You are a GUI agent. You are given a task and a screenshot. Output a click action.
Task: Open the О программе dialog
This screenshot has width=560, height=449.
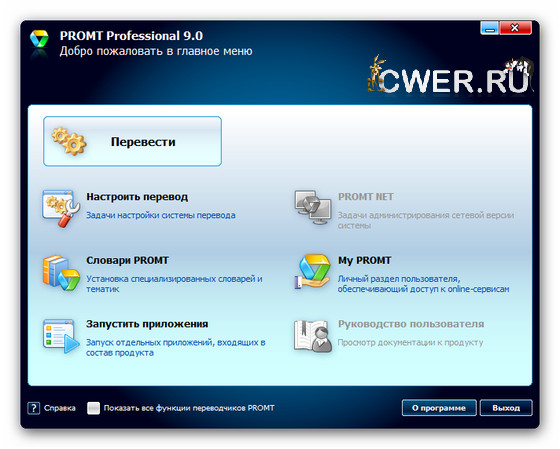coord(439,408)
